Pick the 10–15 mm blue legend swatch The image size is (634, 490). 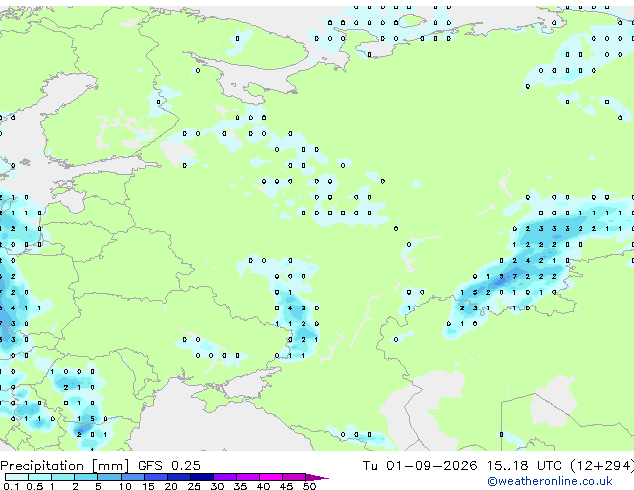click(x=133, y=477)
